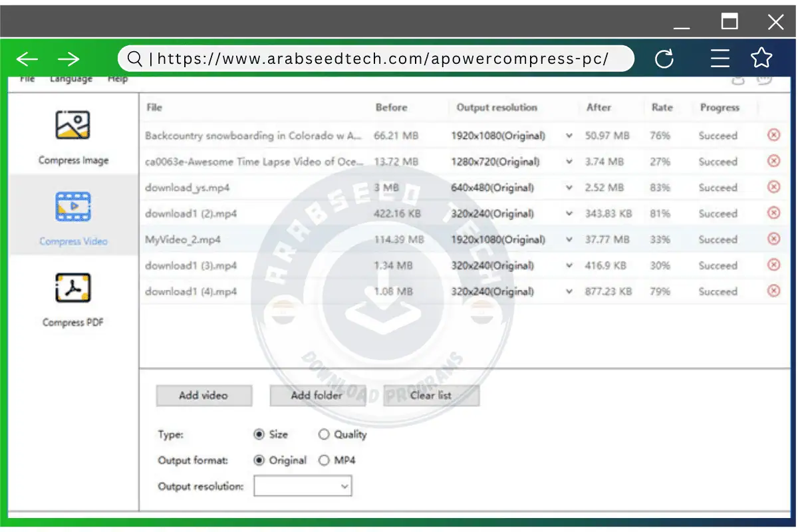Delete download_ys.mp4 row using red X
798x532 pixels.
[773, 187]
